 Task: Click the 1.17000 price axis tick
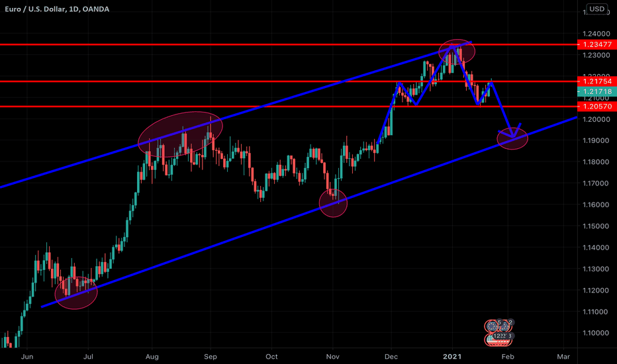coord(596,183)
